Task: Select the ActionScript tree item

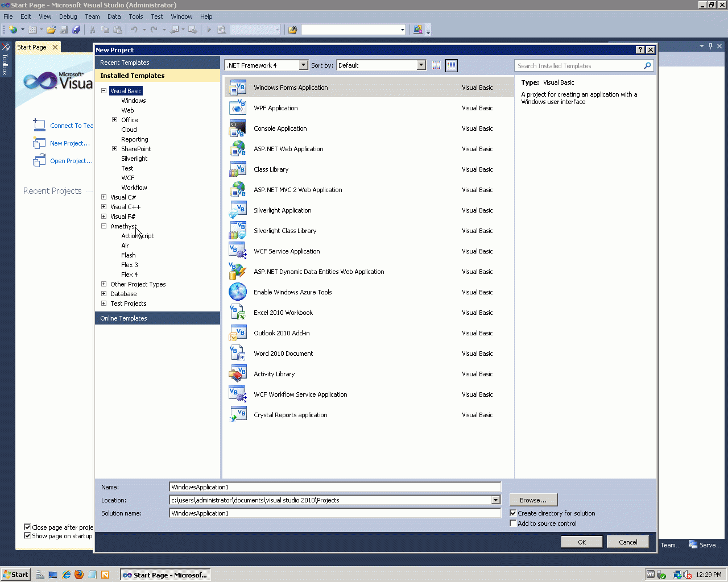Action: (x=137, y=236)
